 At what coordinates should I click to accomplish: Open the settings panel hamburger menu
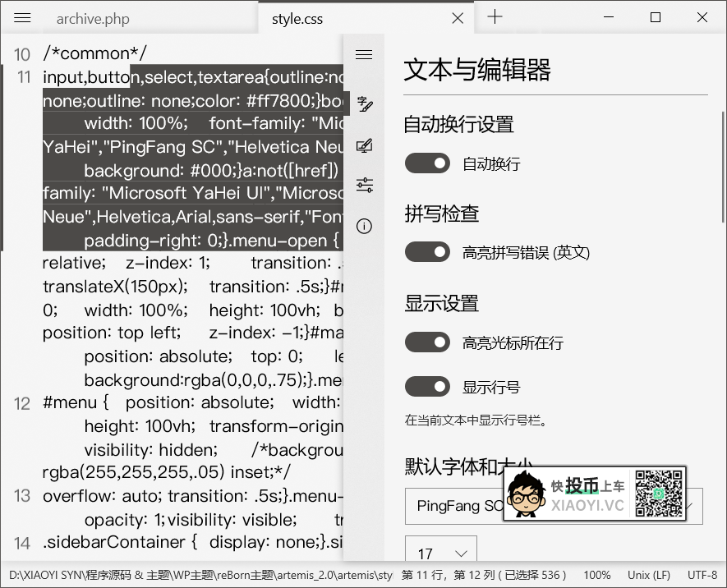[364, 54]
